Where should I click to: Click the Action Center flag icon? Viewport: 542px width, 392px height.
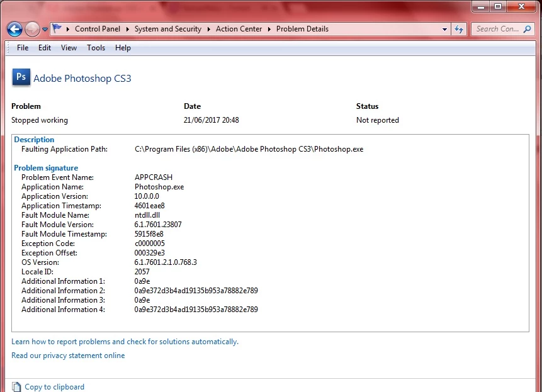(x=57, y=28)
